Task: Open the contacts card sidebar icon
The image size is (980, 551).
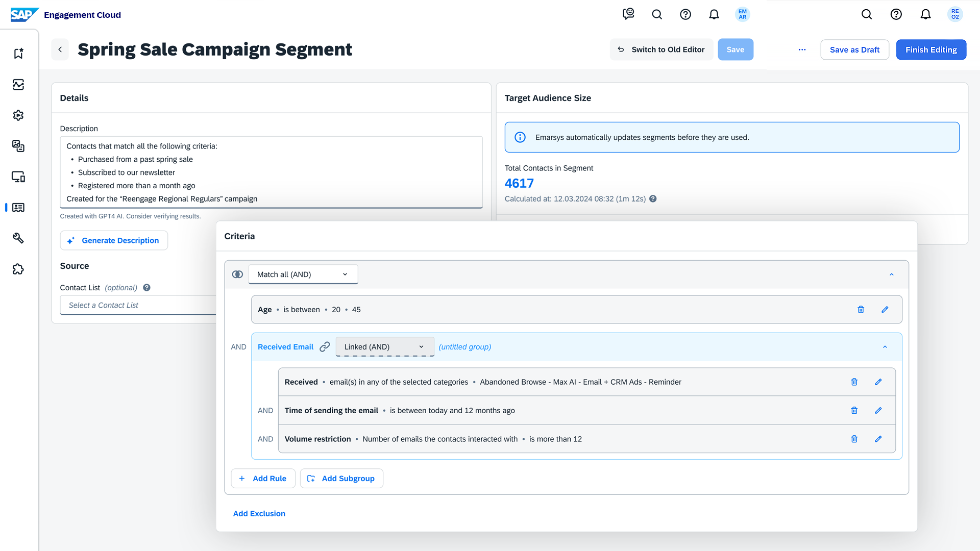Action: pos(18,208)
